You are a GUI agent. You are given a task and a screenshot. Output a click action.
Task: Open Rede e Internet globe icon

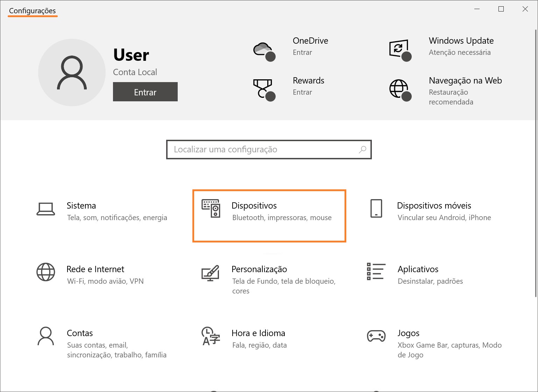coord(46,272)
